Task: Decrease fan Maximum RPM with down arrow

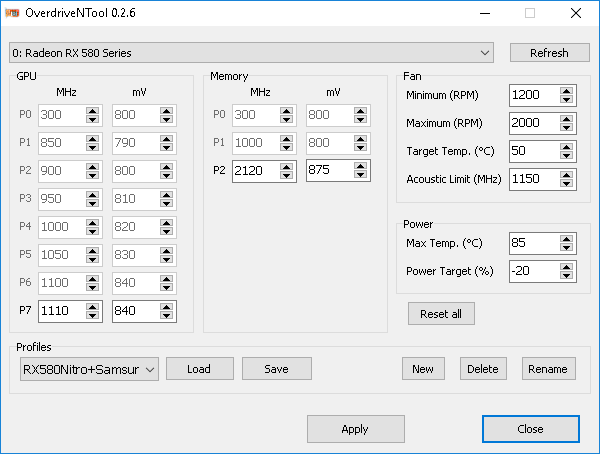Action: (567, 128)
